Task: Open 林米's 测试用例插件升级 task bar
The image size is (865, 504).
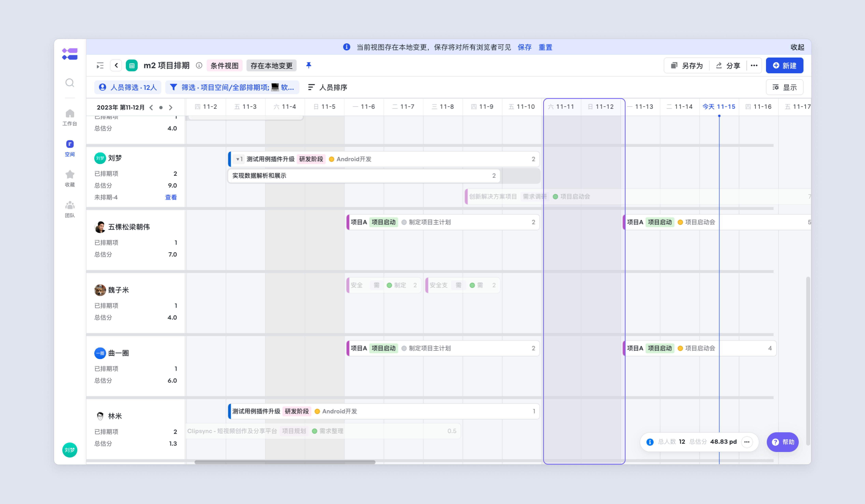Action: click(384, 411)
